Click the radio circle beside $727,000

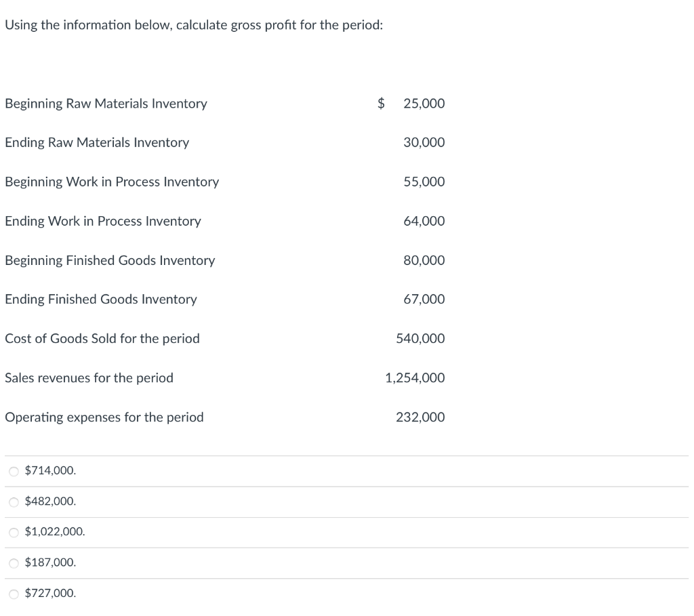14,592
